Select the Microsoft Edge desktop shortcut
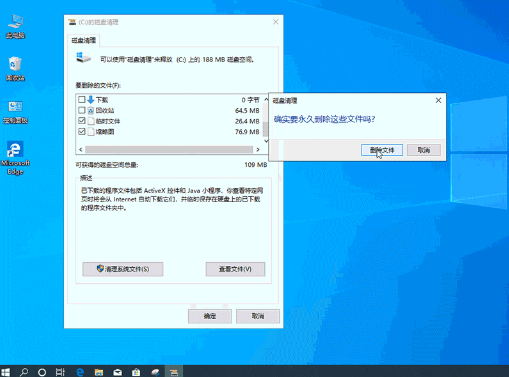The image size is (509, 377). coord(15,158)
